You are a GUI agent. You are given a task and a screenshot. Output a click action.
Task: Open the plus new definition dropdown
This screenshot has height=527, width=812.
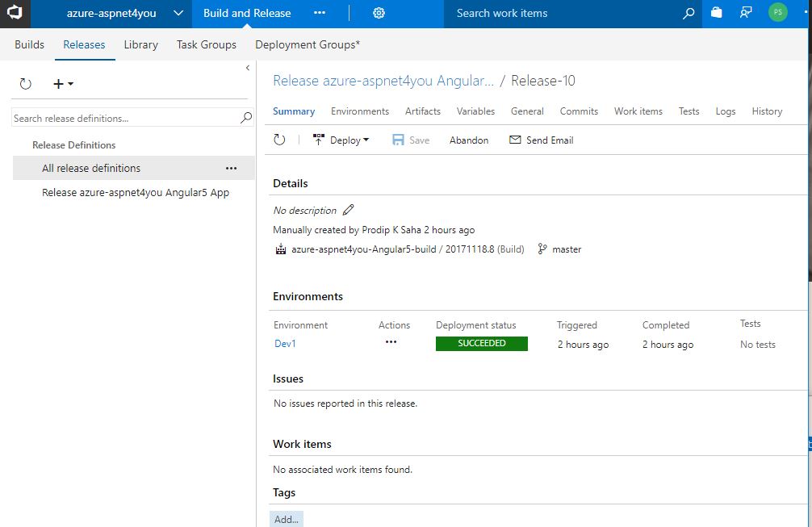(x=63, y=84)
